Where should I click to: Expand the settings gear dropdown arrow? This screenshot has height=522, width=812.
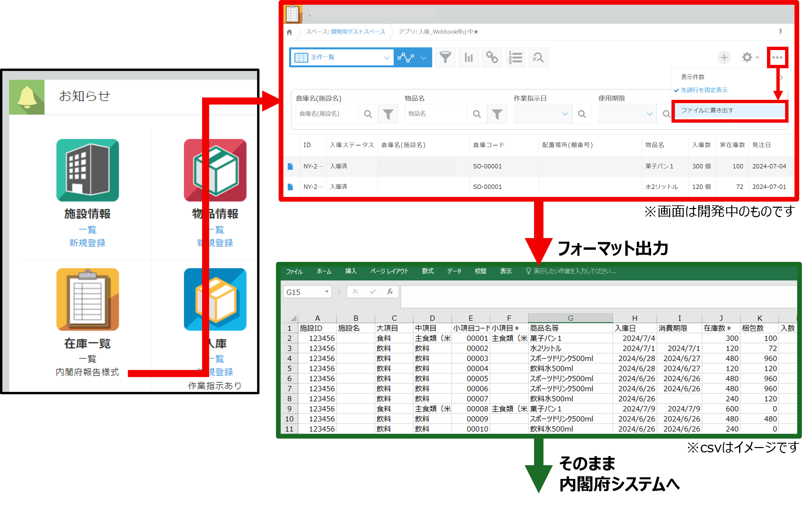pyautogui.click(x=757, y=57)
